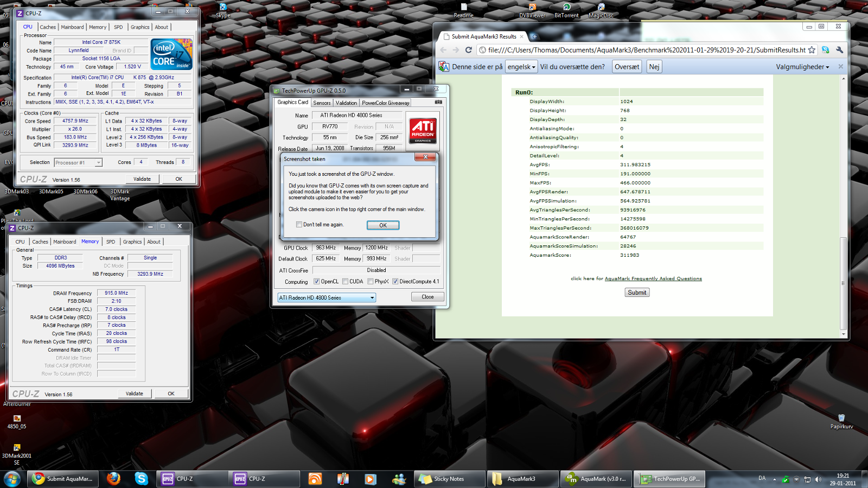Screen dimensions: 868x488
Task: Switch to Mainboard tab in top CPU-Z
Action: coord(72,27)
